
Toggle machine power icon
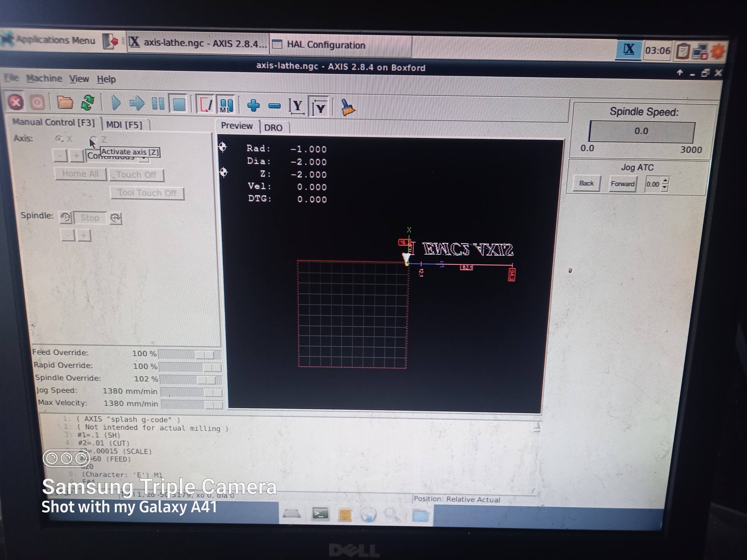[37, 102]
